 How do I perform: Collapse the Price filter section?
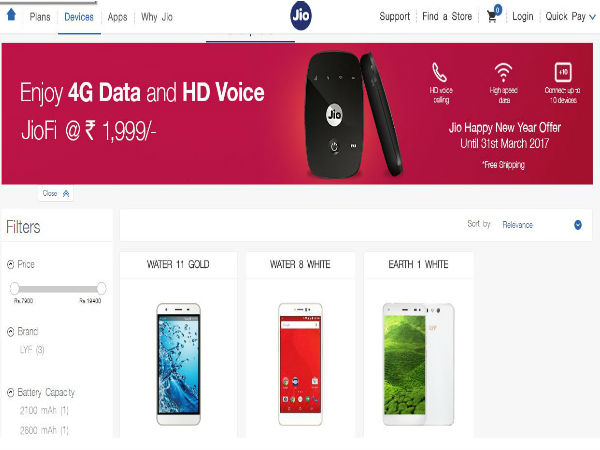click(11, 264)
